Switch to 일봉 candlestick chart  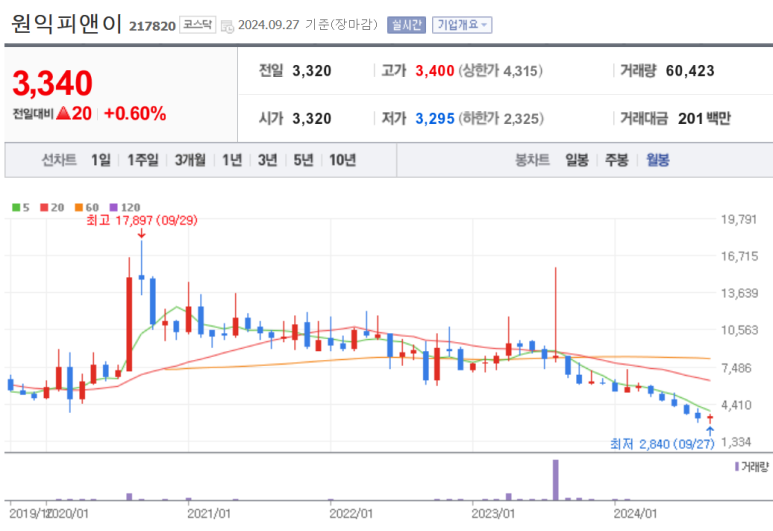tap(577, 160)
